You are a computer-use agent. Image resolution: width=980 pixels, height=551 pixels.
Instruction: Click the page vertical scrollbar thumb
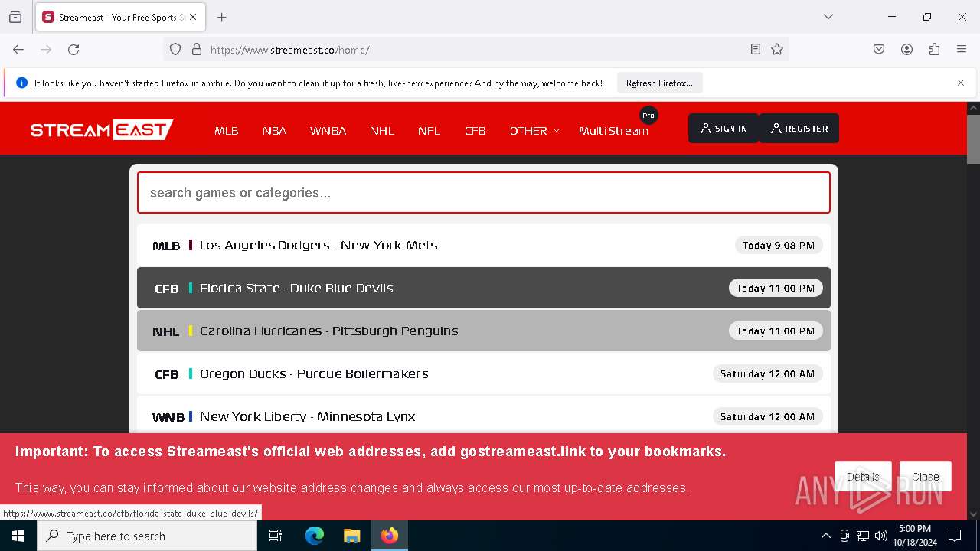click(973, 139)
